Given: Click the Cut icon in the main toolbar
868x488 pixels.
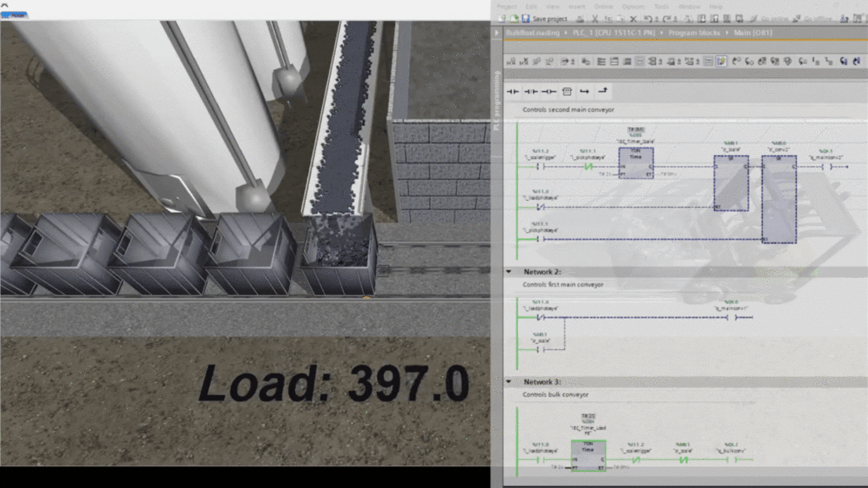Looking at the screenshot, I should coord(594,19).
